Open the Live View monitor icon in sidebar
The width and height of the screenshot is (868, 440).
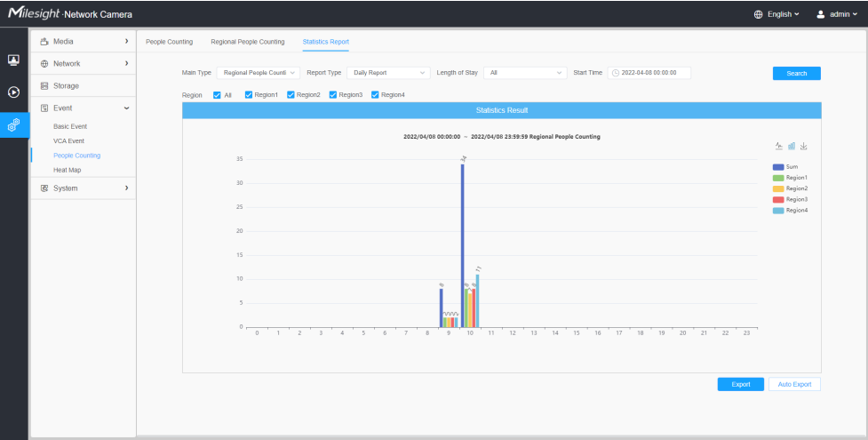(x=14, y=60)
